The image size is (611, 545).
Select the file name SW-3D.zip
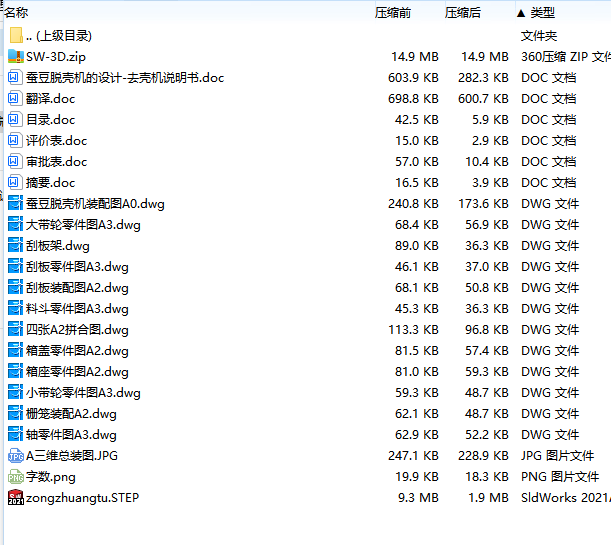click(x=56, y=57)
